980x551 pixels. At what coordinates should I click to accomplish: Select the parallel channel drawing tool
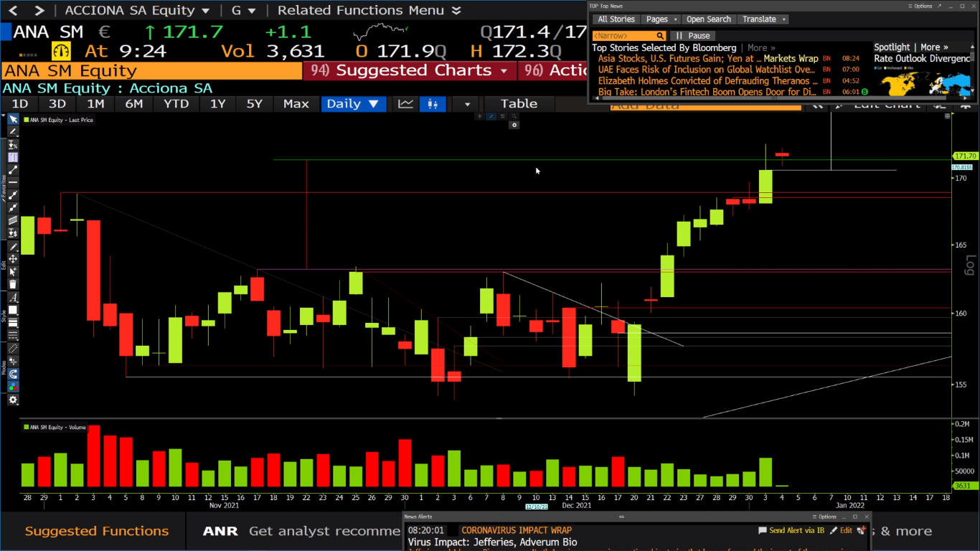tap(13, 221)
